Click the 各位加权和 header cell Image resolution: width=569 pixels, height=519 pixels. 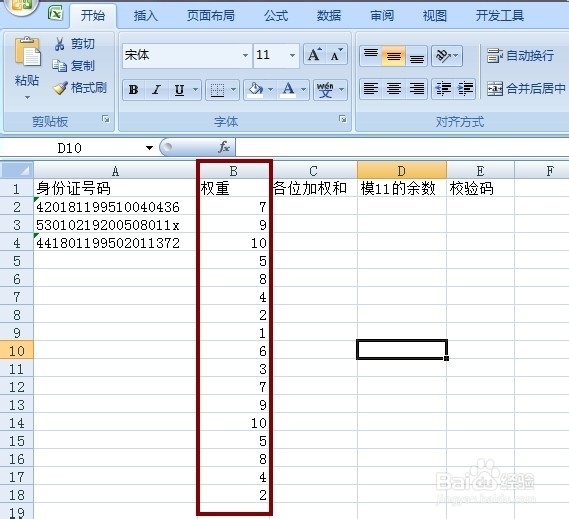pyautogui.click(x=314, y=188)
